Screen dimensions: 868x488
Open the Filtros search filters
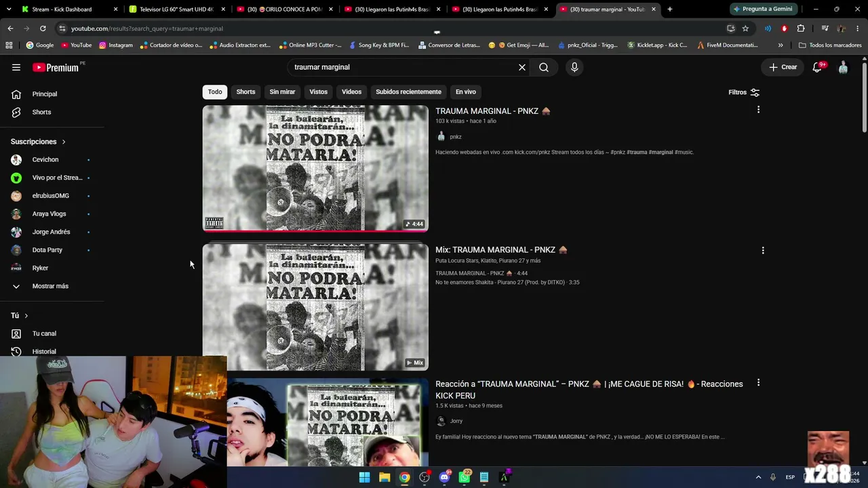(744, 92)
